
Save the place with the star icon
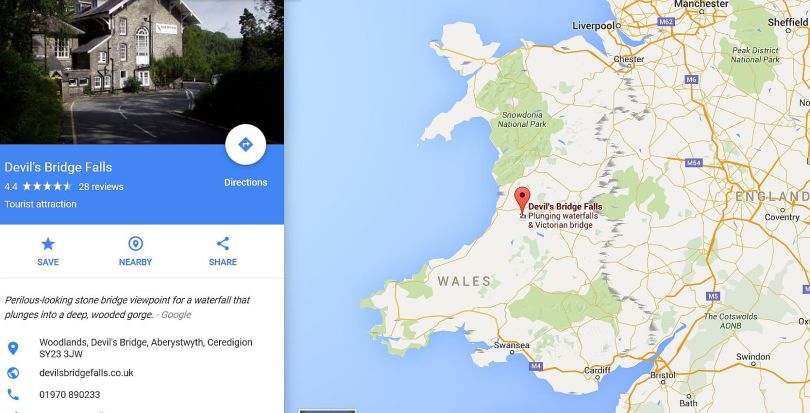pos(48,243)
